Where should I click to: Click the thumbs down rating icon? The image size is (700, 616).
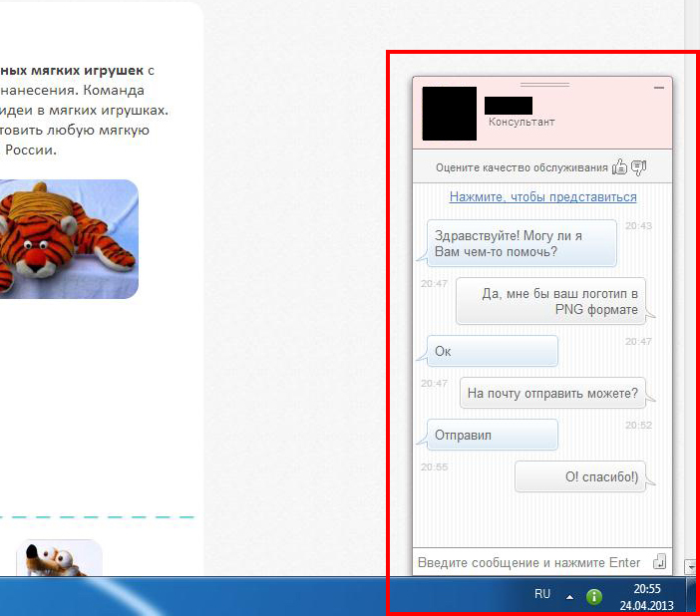pos(639,167)
